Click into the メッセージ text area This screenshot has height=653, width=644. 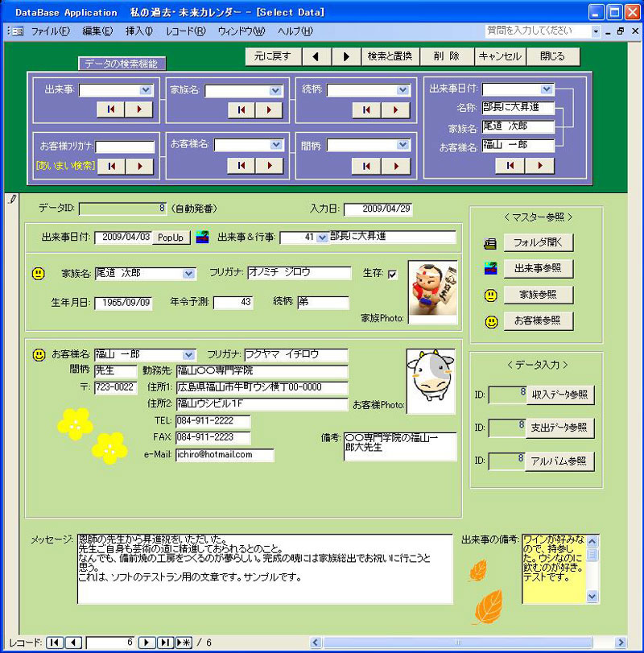click(266, 568)
